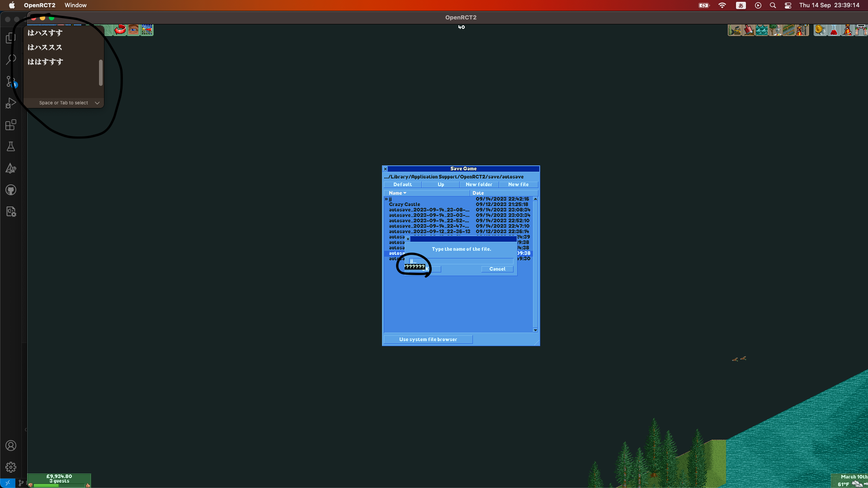This screenshot has height=488, width=868.
Task: Select autosave_2023-09-14_22-47 file
Action: pyautogui.click(x=458, y=226)
